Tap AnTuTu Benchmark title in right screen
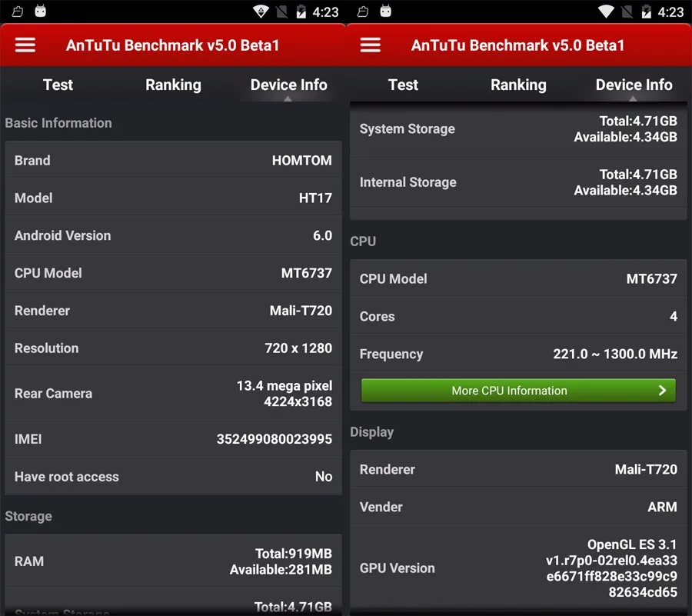Image resolution: width=692 pixels, height=616 pixels. (x=517, y=45)
